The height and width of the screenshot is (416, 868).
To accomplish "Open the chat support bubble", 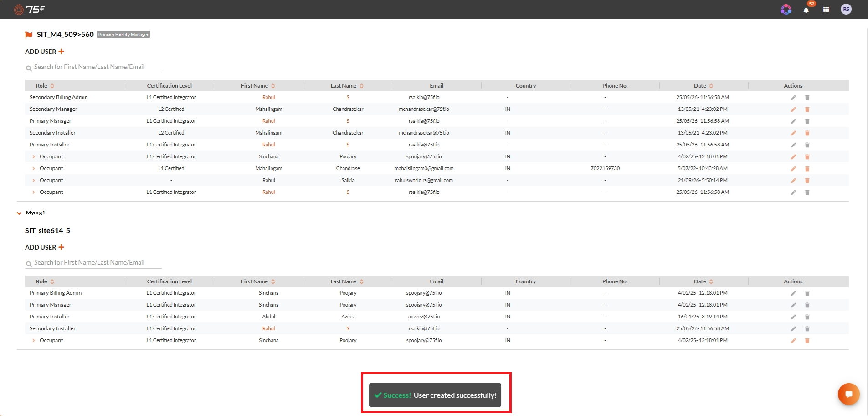I will (x=848, y=394).
